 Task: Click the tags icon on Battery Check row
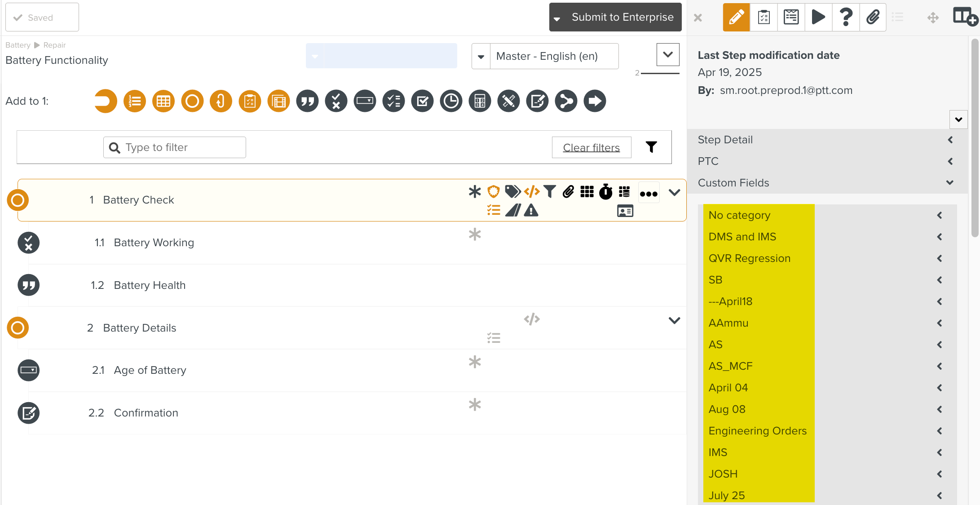coord(512,192)
